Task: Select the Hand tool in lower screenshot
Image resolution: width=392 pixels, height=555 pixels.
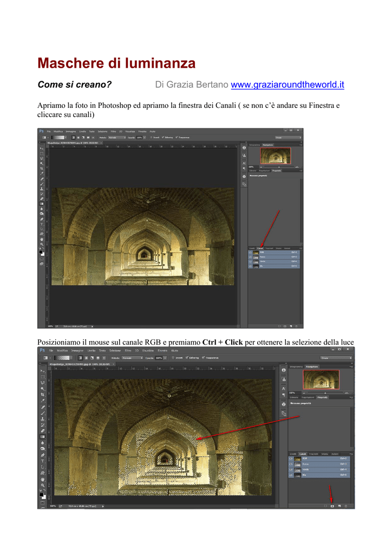Action: (x=43, y=479)
